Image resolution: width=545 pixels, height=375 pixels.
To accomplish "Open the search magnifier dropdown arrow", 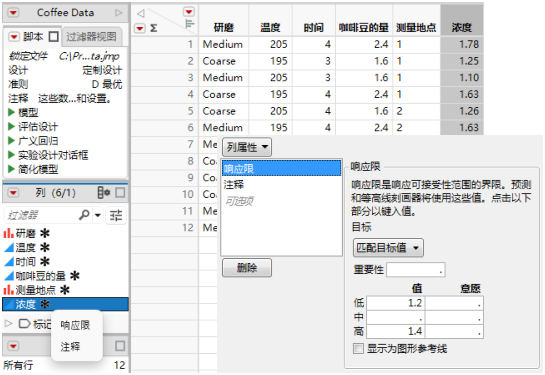I will (98, 215).
